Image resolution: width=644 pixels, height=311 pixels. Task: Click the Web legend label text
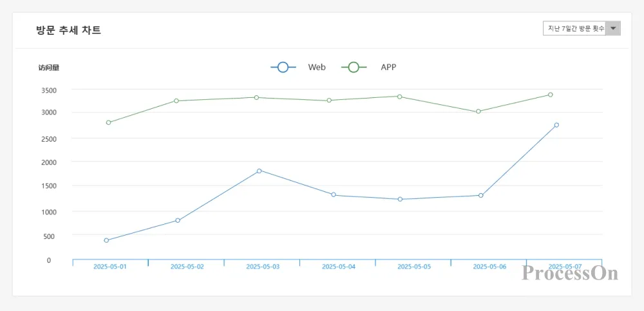[x=317, y=67]
